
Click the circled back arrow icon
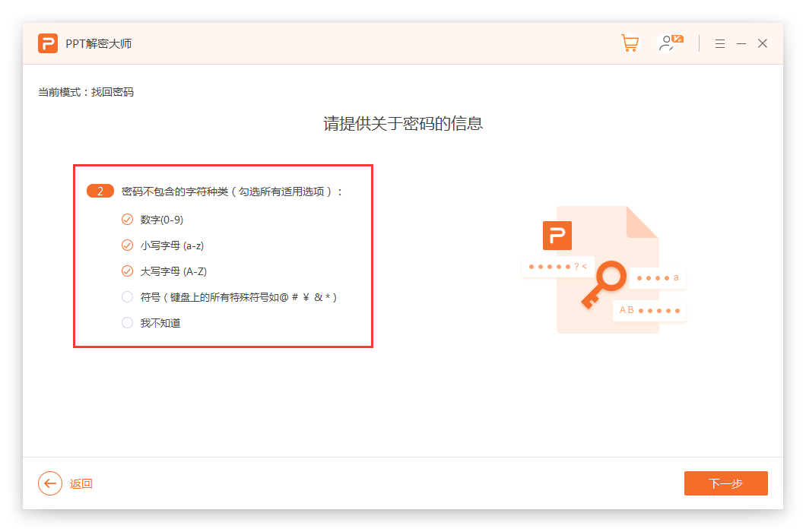50,483
